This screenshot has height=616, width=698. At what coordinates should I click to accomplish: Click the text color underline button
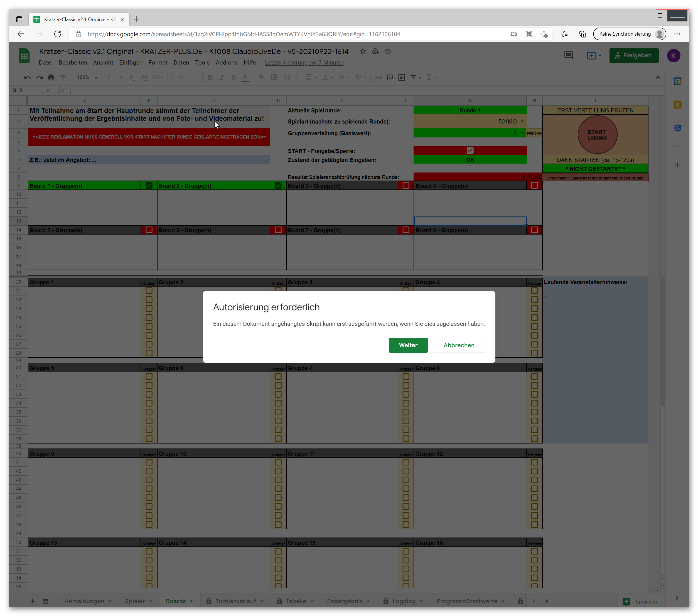pos(245,78)
